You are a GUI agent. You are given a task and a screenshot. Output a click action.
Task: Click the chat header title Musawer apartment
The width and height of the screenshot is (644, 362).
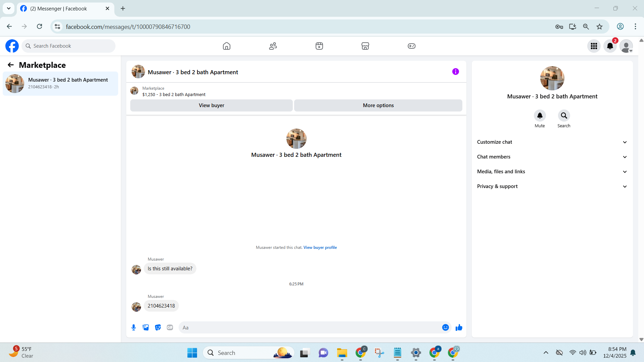pos(193,72)
